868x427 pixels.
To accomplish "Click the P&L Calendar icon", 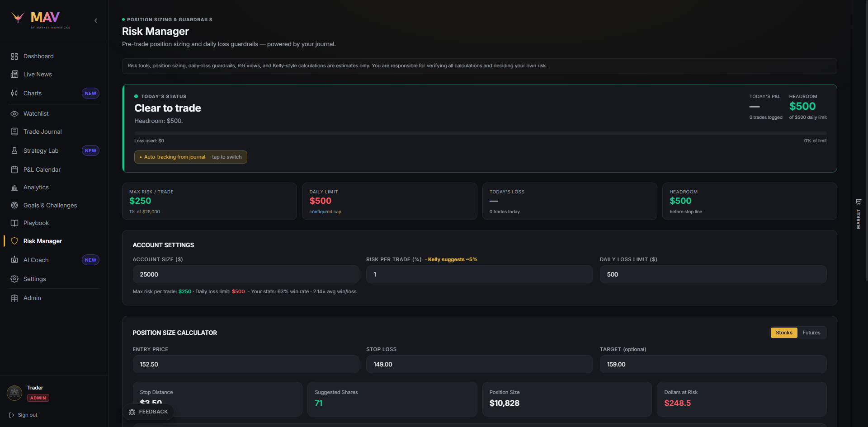I will pos(14,170).
